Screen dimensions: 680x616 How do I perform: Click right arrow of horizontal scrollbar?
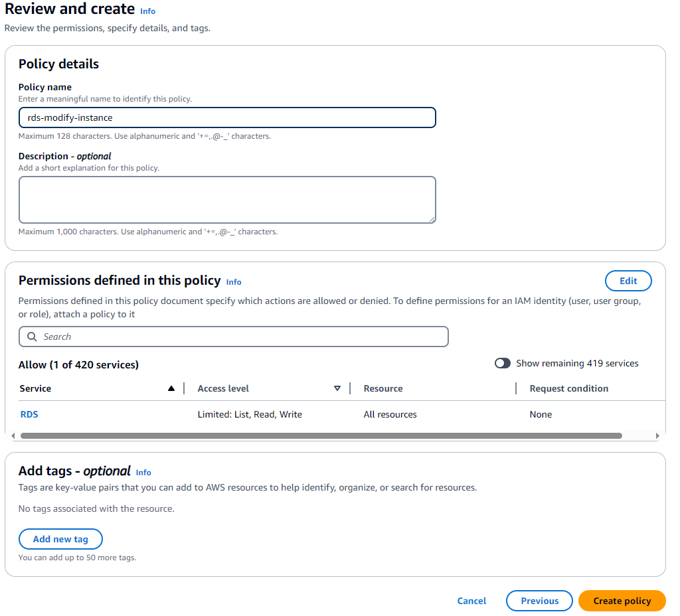point(657,436)
